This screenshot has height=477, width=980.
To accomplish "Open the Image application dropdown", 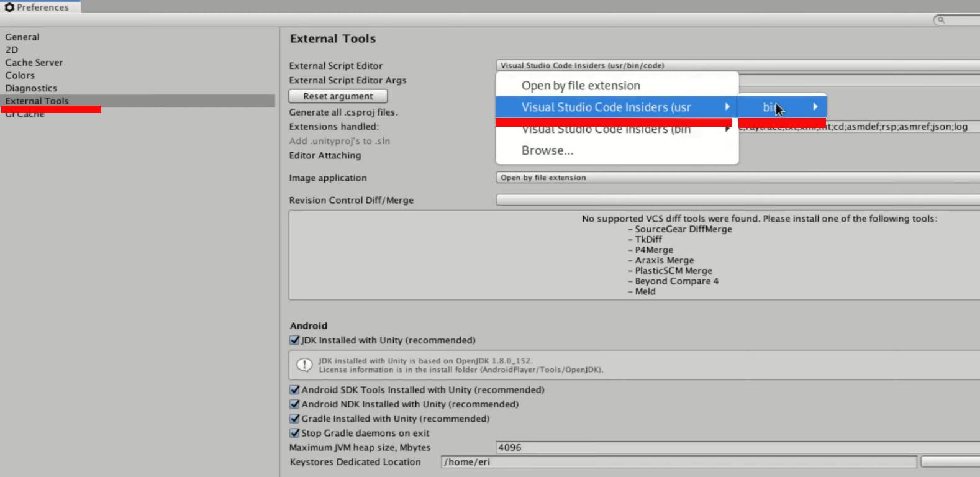I will [738, 178].
